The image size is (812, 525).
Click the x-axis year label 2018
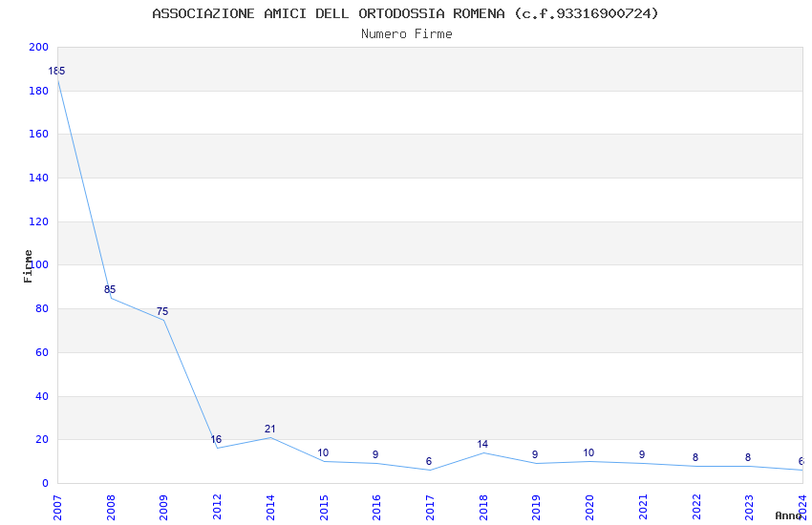click(x=483, y=508)
